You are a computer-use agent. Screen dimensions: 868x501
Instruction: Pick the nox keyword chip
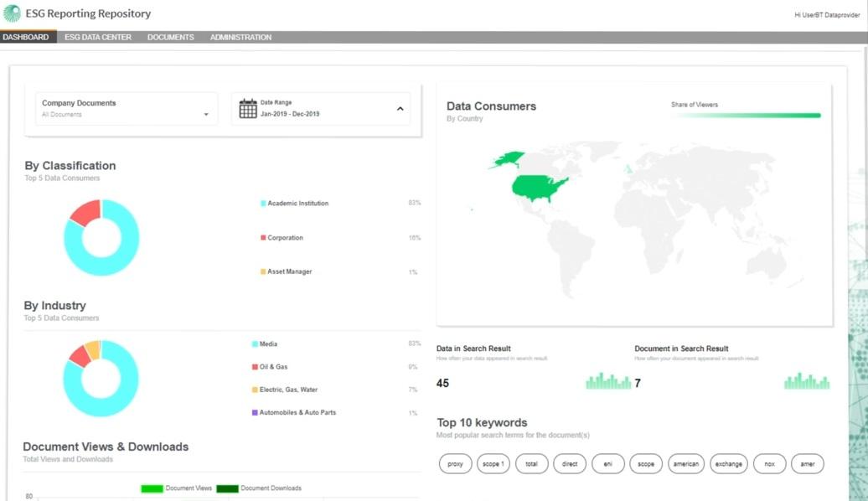[x=769, y=464]
